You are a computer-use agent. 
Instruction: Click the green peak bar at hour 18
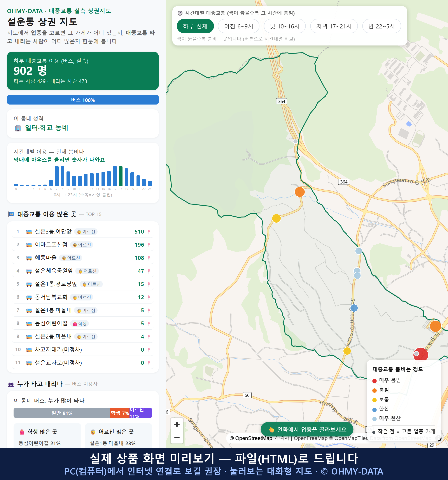tap(121, 176)
